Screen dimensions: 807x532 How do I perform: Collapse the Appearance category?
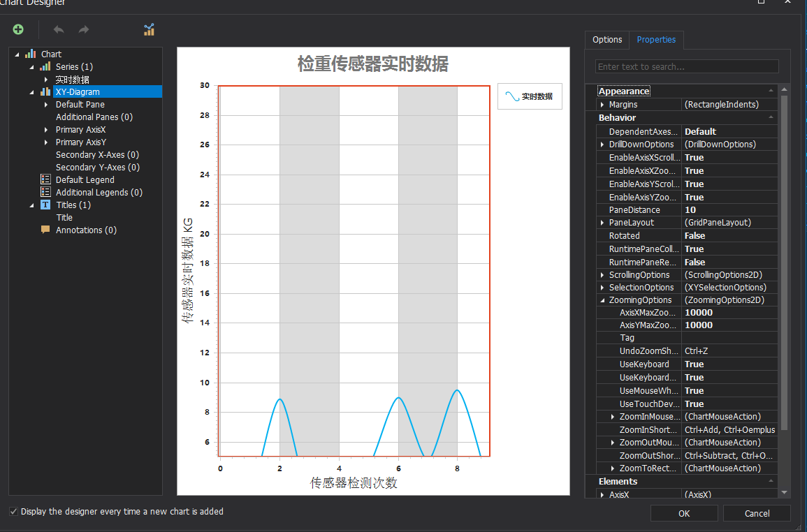(771, 91)
